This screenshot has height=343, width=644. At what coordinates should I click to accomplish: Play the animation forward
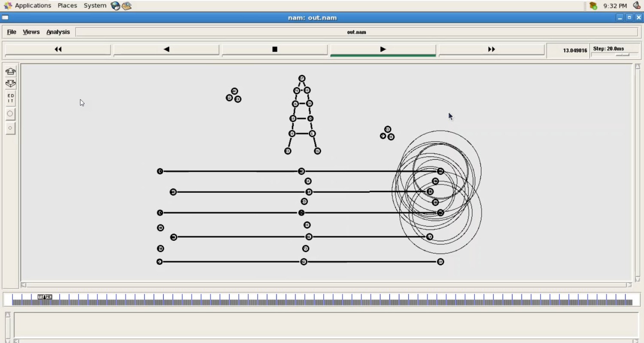pyautogui.click(x=383, y=49)
